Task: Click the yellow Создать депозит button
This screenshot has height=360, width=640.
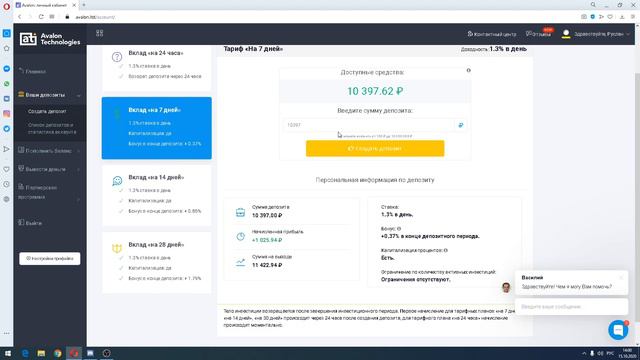Action: pyautogui.click(x=375, y=149)
